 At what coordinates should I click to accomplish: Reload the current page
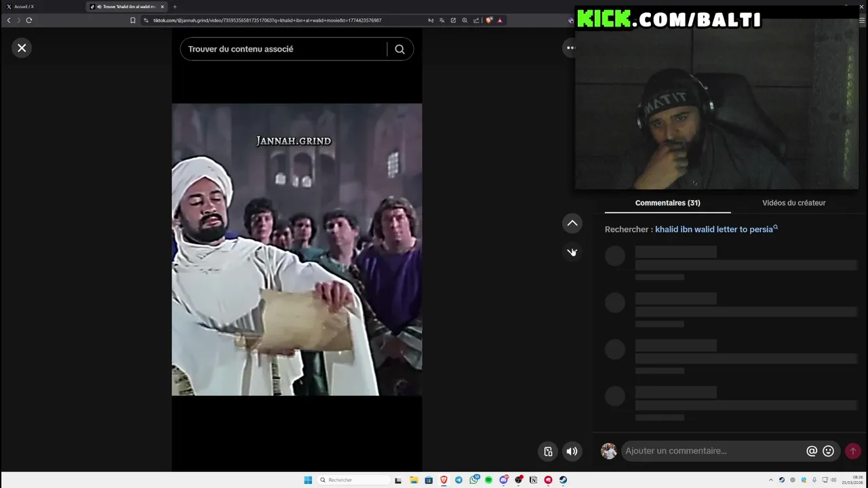click(x=29, y=20)
